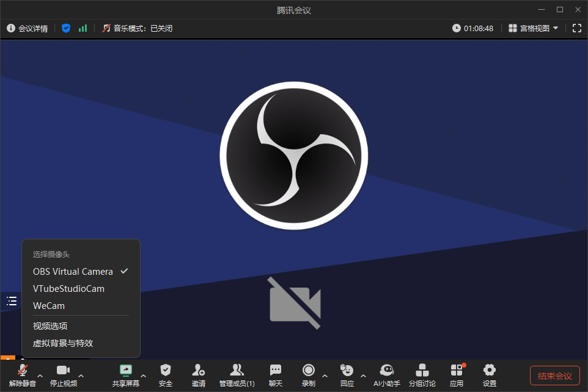
Task: Click the End Meeting (结束会议) button
Action: point(554,376)
